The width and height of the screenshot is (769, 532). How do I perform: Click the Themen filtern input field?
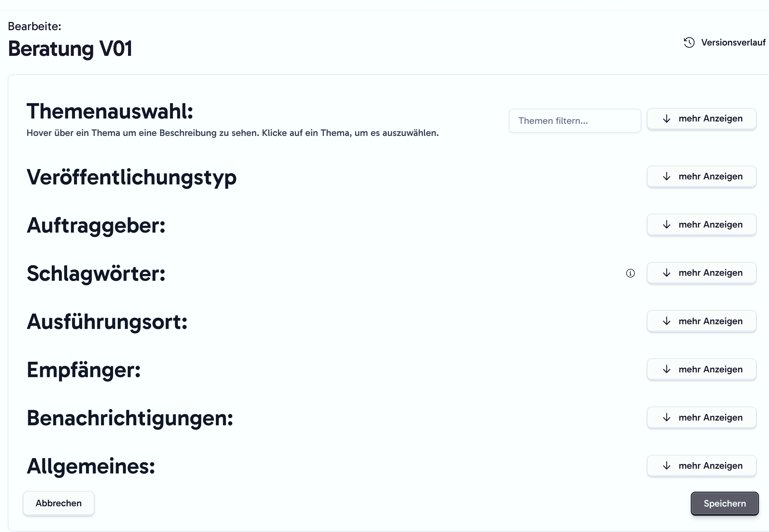click(575, 121)
